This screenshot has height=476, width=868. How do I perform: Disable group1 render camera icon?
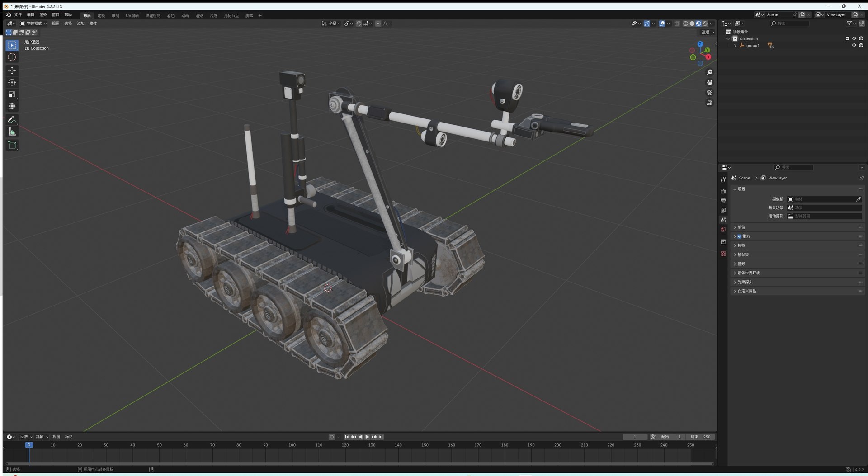tap(861, 45)
